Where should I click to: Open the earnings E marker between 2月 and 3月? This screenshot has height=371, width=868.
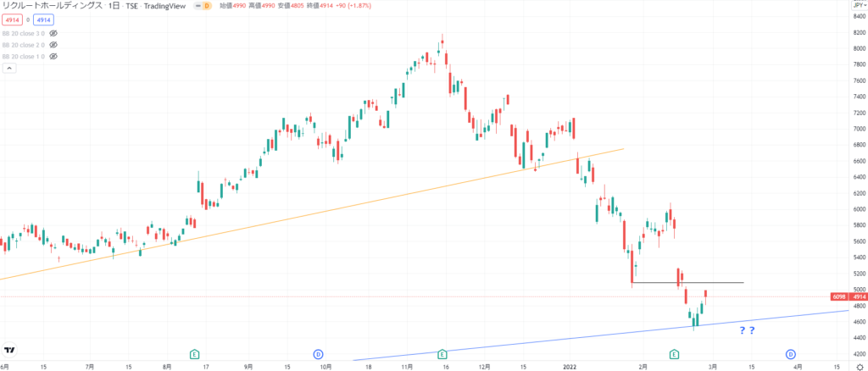[674, 353]
